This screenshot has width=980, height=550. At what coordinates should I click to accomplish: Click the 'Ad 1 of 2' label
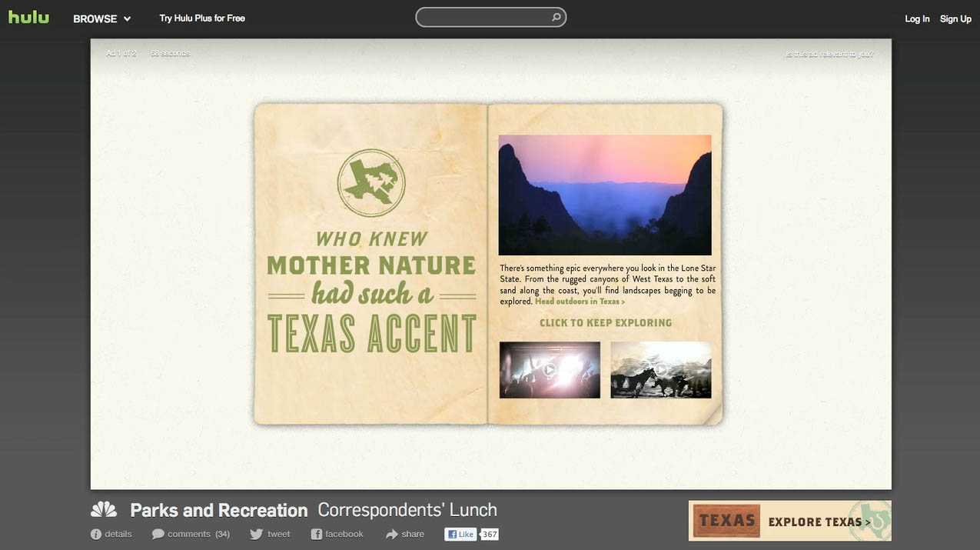[x=121, y=53]
